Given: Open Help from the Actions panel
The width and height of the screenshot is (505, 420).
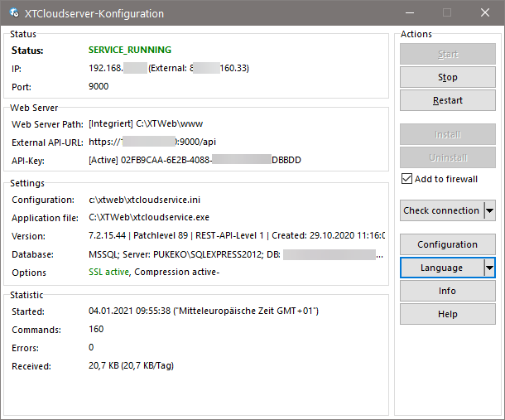Looking at the screenshot, I should [x=447, y=314].
